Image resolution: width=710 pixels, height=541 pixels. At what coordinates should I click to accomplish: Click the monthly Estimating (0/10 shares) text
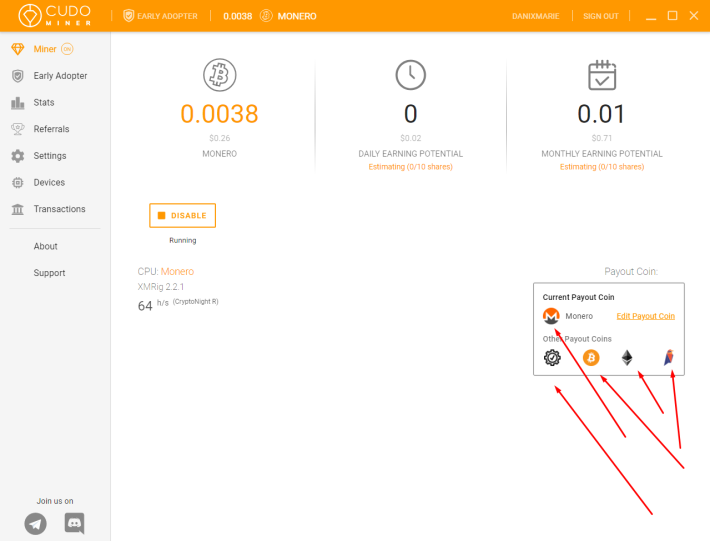[602, 167]
